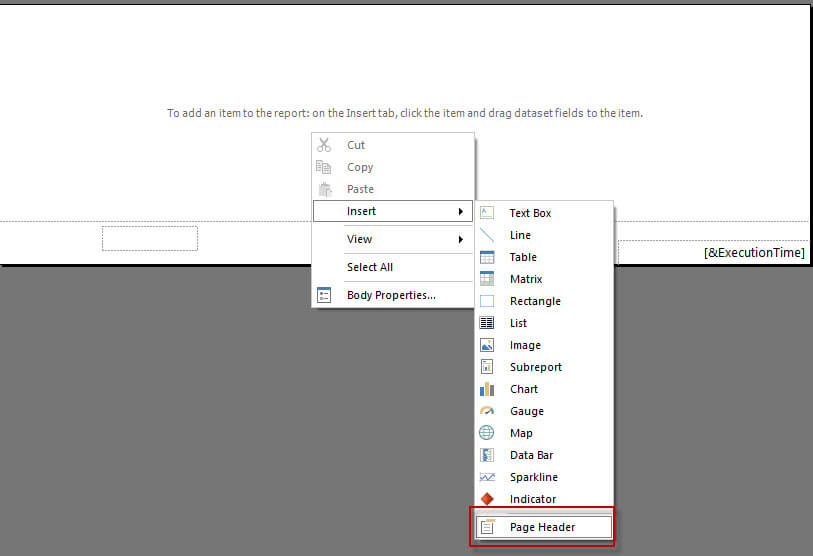Open the Insert menu entry
Viewport: 813px width, 556px height.
coord(393,211)
